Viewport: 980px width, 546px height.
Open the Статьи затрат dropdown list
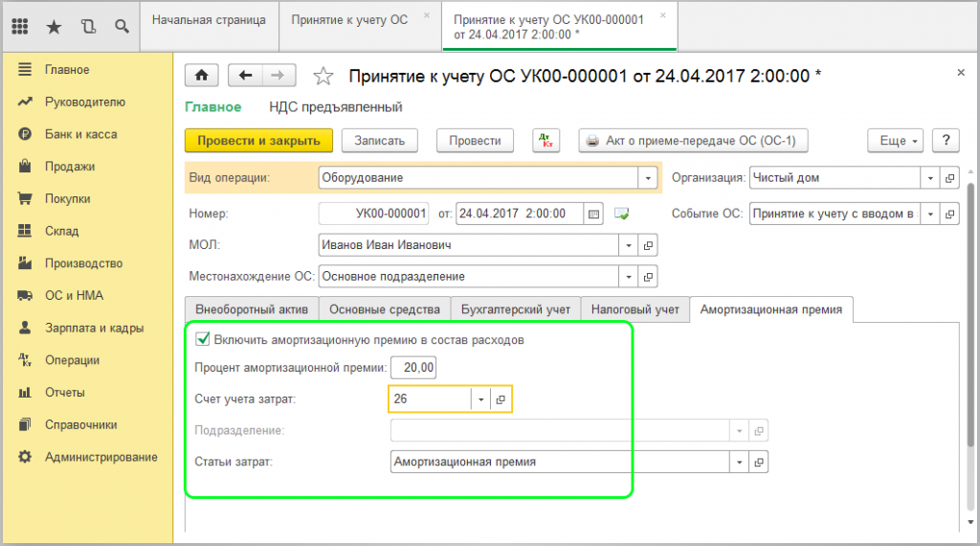point(739,462)
